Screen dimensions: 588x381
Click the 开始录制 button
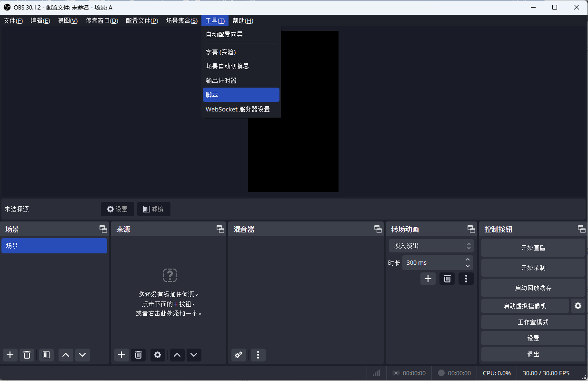[533, 267]
